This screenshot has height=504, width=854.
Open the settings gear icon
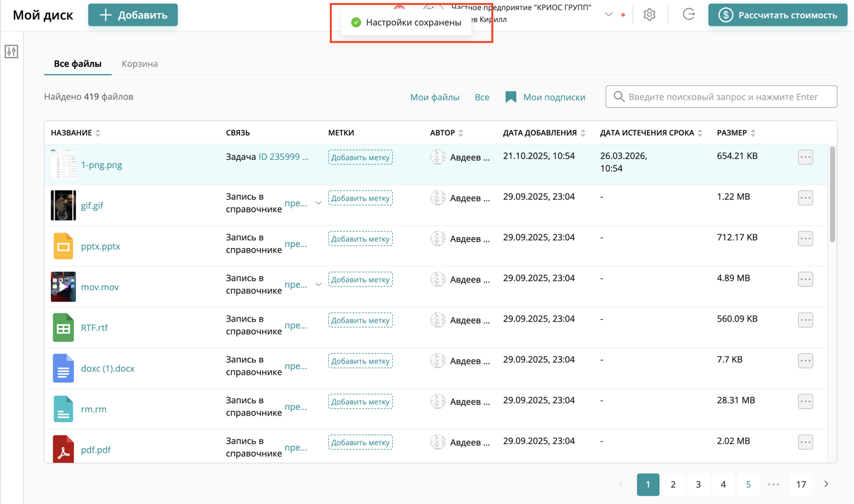(x=649, y=14)
